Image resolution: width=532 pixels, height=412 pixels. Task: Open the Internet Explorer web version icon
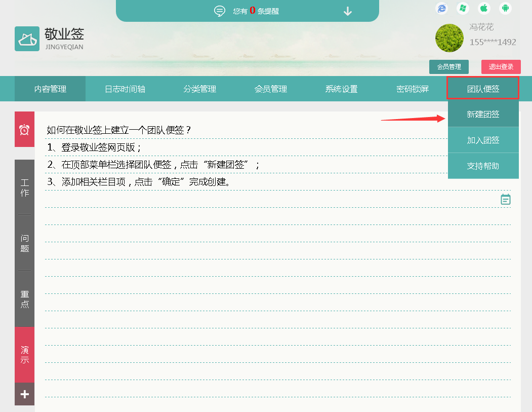(441, 8)
